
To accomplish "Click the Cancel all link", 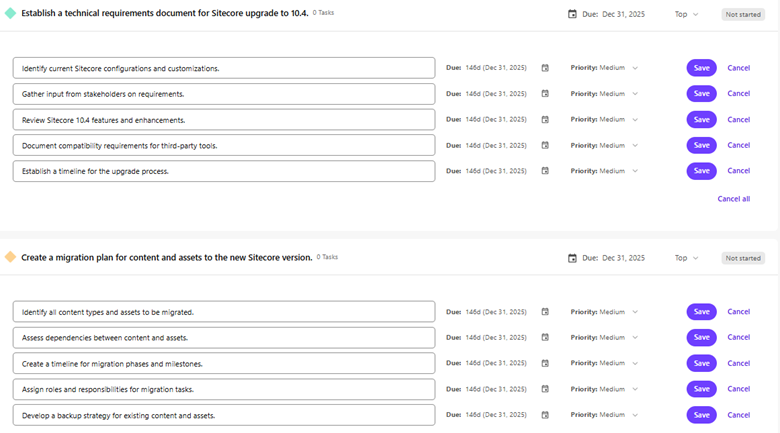I will pyautogui.click(x=733, y=199).
